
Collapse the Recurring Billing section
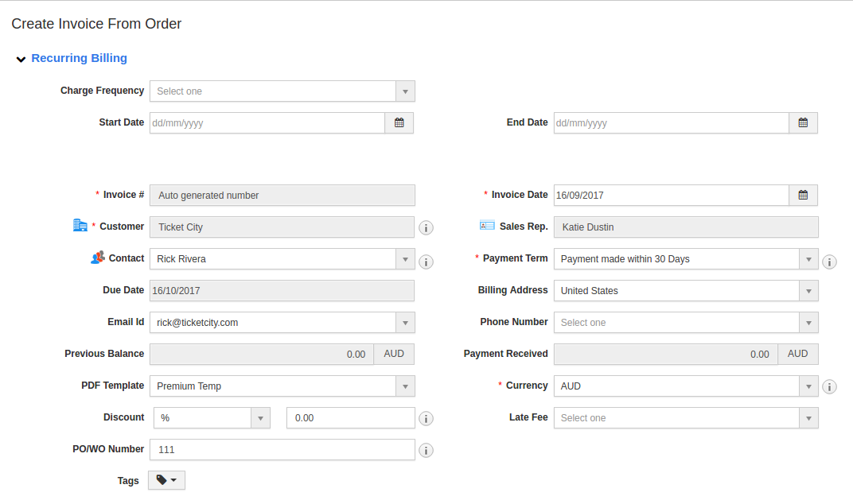point(21,59)
